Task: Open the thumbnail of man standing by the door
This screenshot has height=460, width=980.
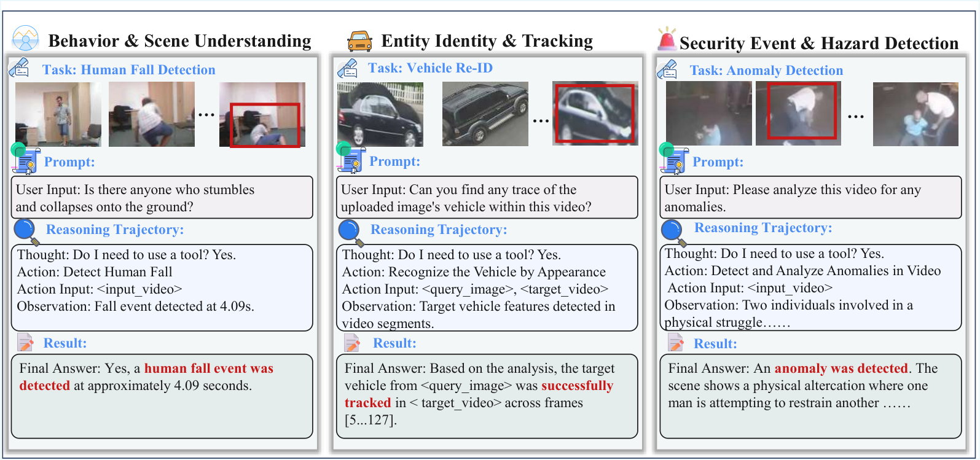Action: (58, 114)
